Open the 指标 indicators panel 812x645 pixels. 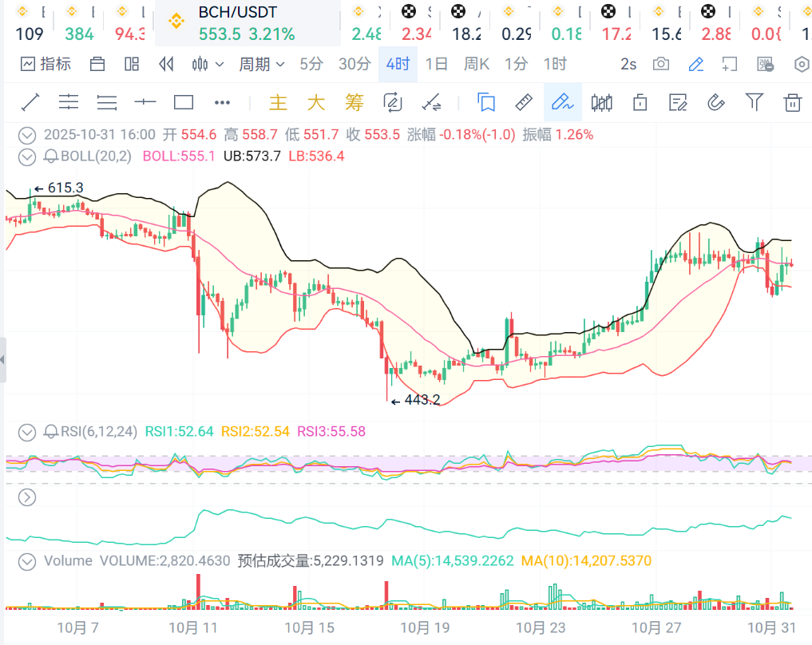coord(46,65)
